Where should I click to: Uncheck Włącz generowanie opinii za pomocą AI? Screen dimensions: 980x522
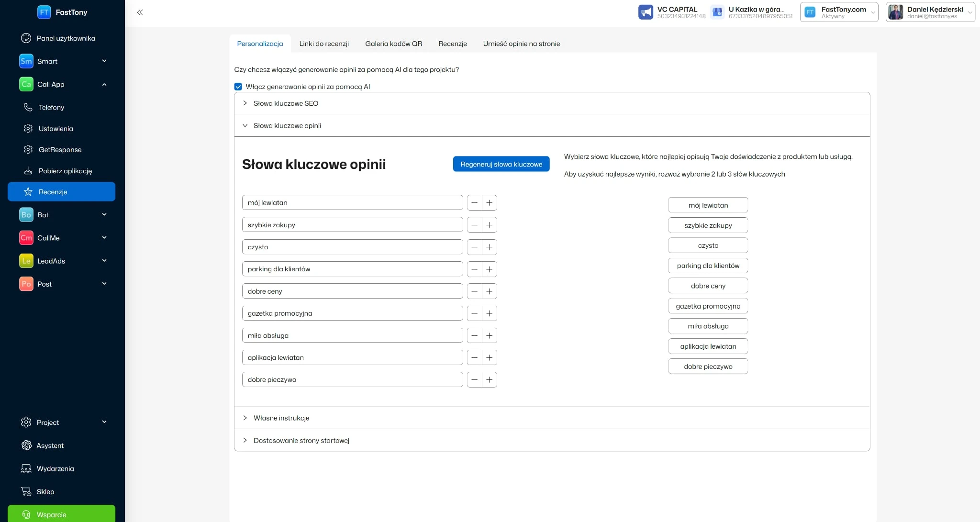tap(238, 87)
